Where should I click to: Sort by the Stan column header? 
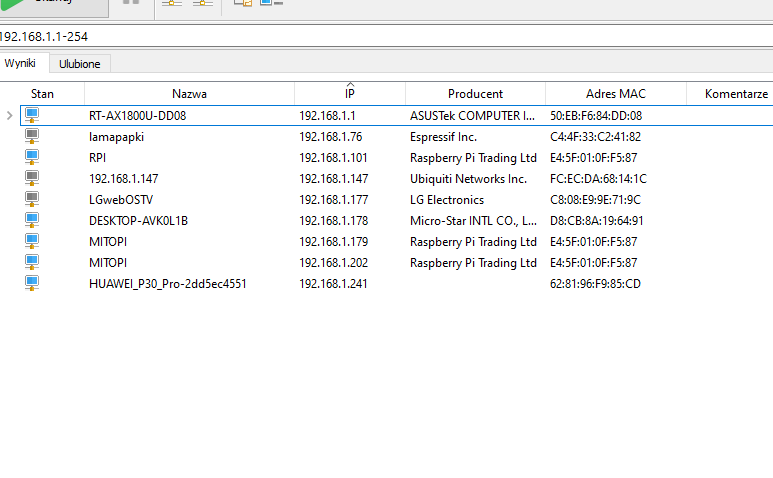[42, 94]
